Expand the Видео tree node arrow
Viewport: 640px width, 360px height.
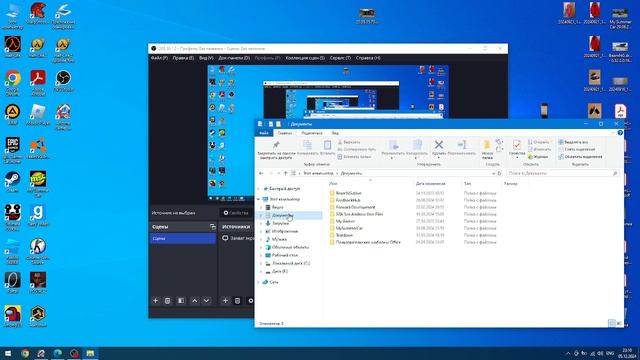[262, 207]
